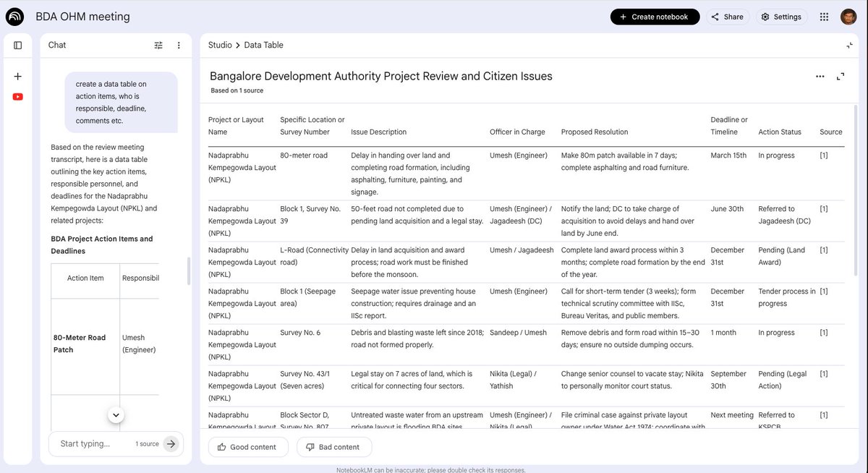Screen dimensions: 868x473
Task: Click the Project or Layout Name header
Action: coord(236,126)
